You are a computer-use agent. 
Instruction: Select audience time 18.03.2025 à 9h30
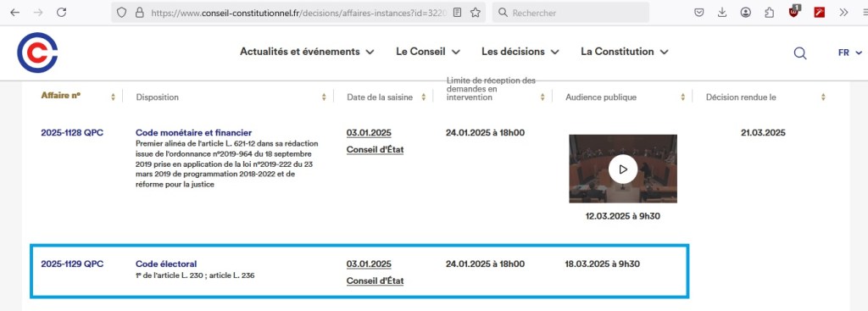603,264
